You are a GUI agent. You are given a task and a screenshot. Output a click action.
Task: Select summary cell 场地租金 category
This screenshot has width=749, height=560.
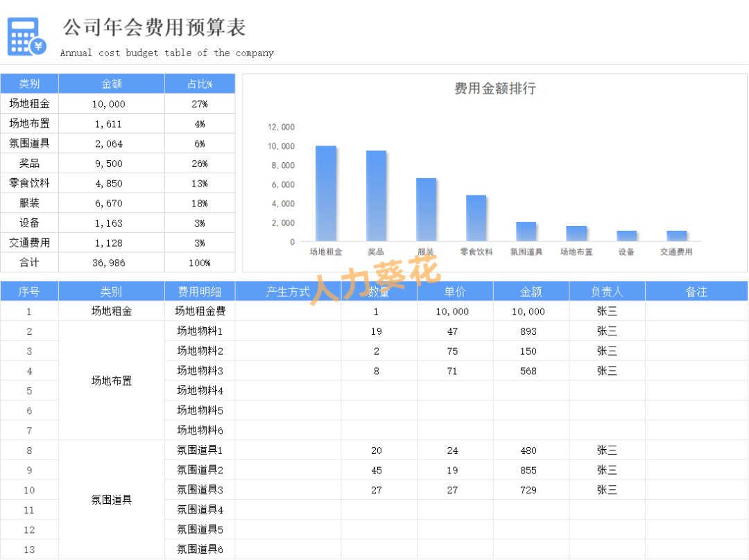tap(29, 103)
